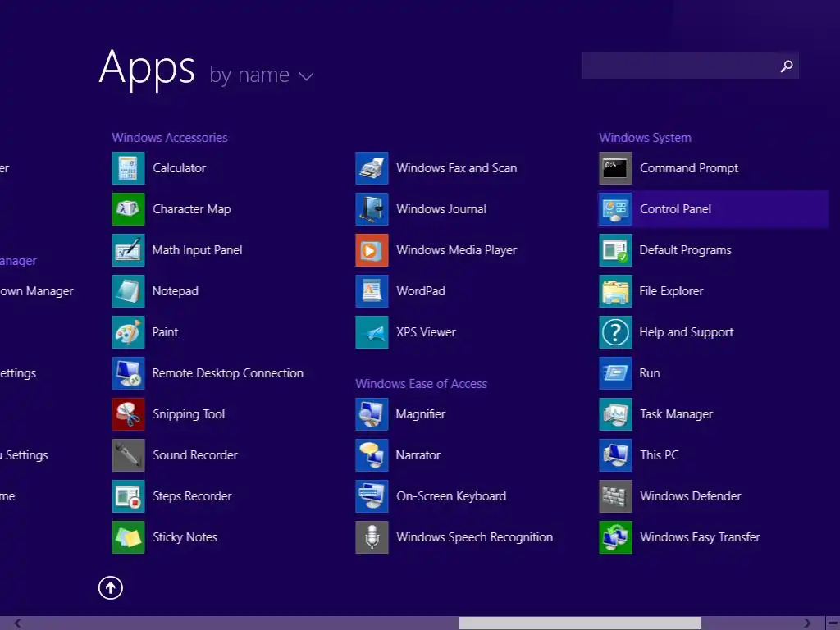The image size is (840, 630).
Task: Click the scrollbar right arrow
Action: pos(807,623)
